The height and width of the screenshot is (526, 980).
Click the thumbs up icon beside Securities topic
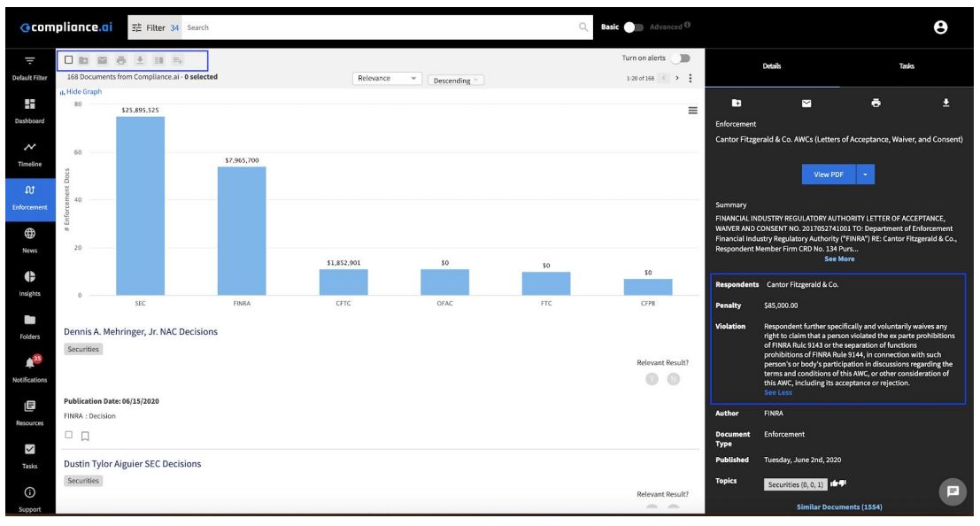835,483
